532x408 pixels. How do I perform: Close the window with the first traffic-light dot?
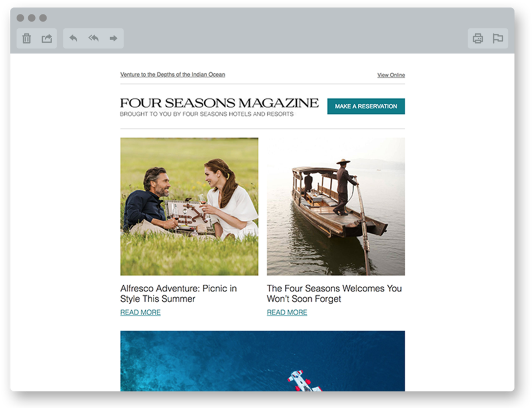coord(21,18)
